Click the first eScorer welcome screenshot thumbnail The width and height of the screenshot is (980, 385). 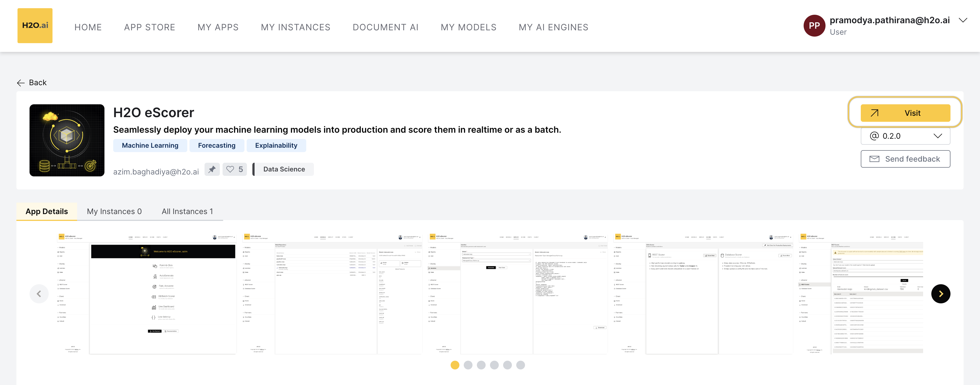[147, 294]
